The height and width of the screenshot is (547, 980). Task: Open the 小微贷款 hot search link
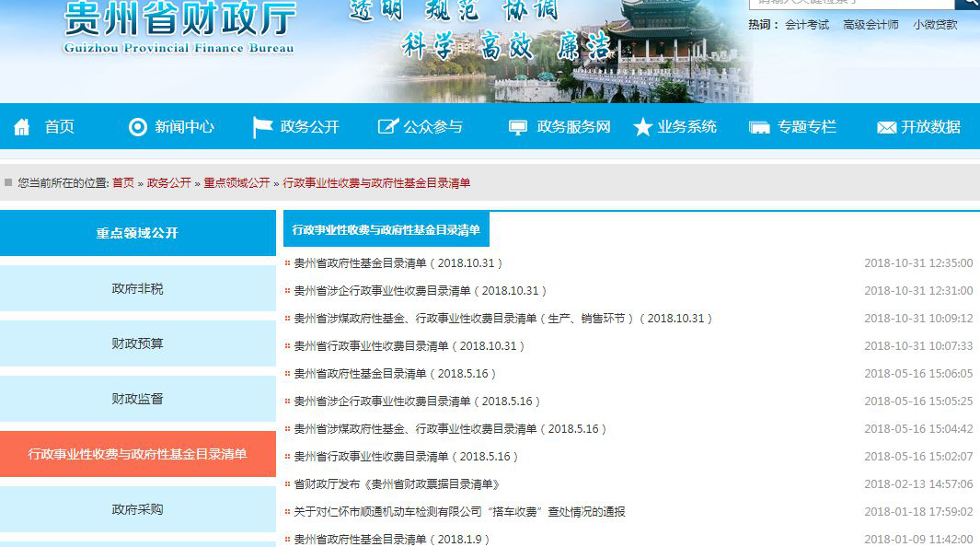click(x=935, y=25)
